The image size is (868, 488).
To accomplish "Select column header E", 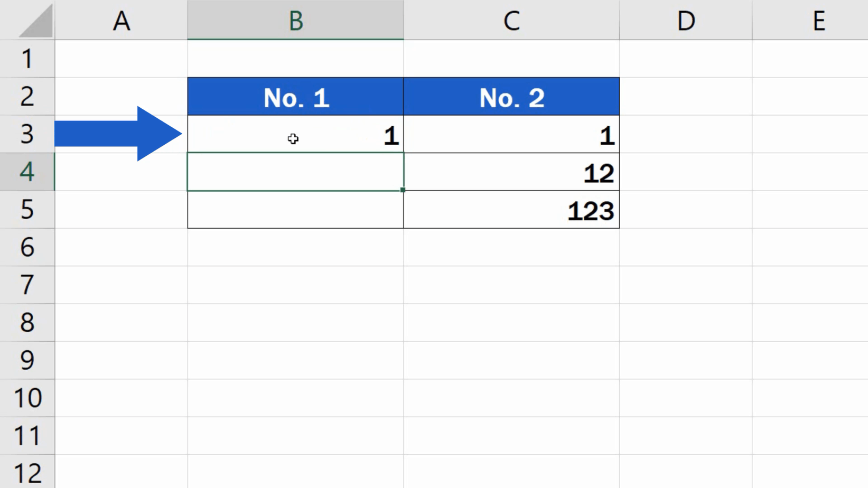I will (818, 21).
